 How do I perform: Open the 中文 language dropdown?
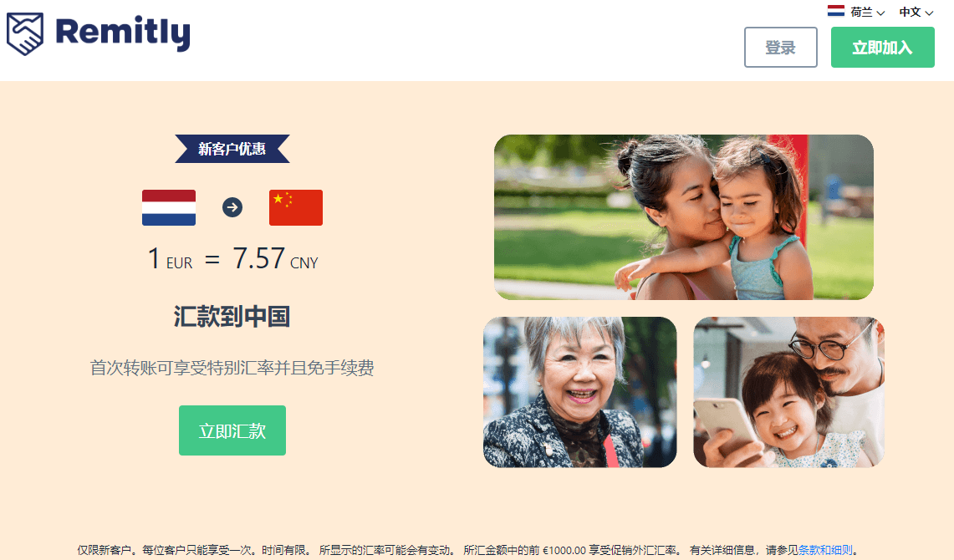916,13
